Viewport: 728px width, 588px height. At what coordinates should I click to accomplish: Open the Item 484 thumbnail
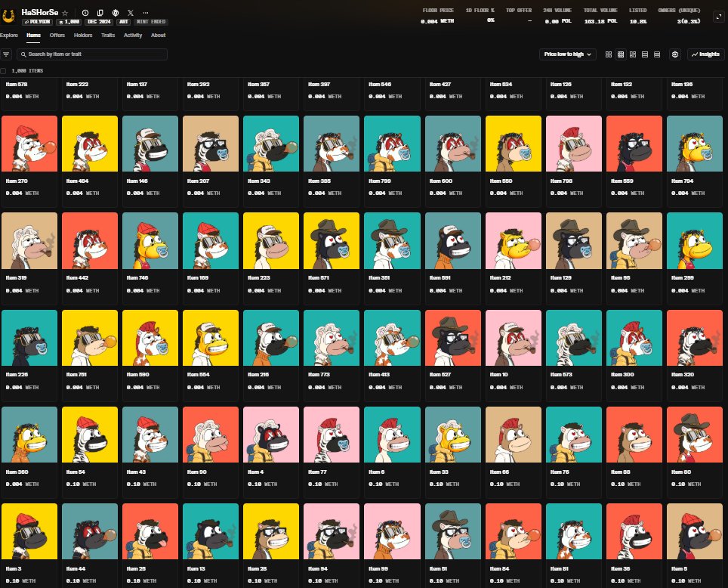90,144
